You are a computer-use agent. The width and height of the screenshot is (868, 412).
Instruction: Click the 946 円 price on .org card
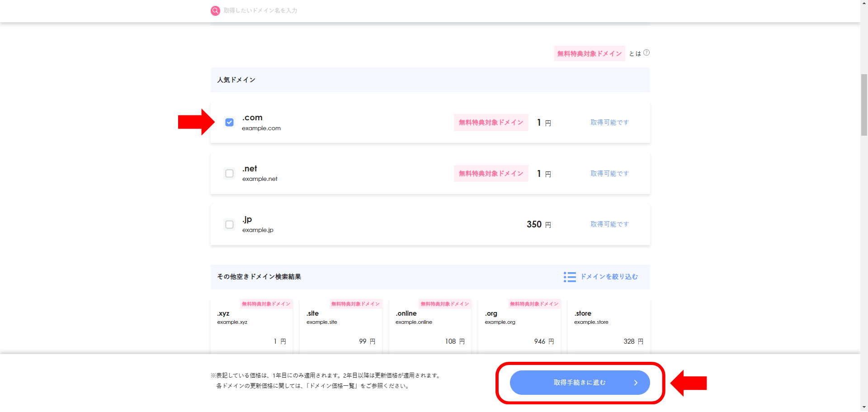(x=544, y=341)
